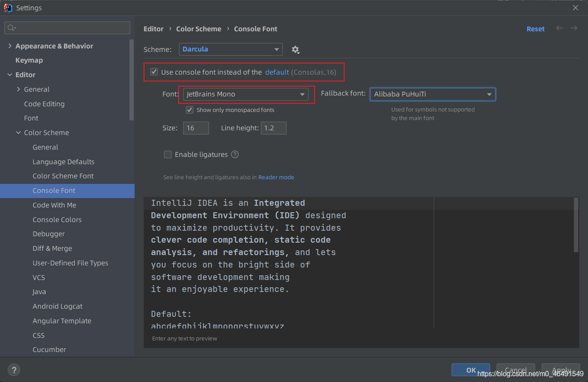The image size is (588, 382).
Task: Select Keymap in the settings tree
Action: pos(29,60)
